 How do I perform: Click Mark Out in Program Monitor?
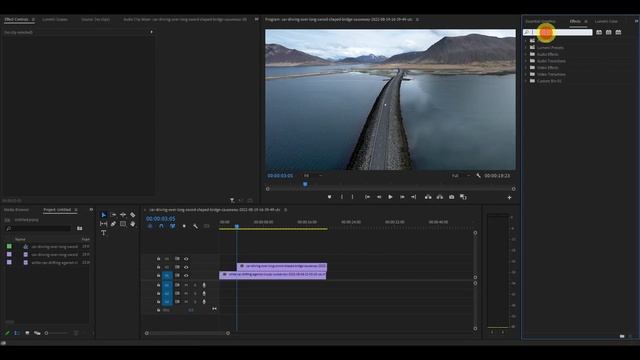353,197
